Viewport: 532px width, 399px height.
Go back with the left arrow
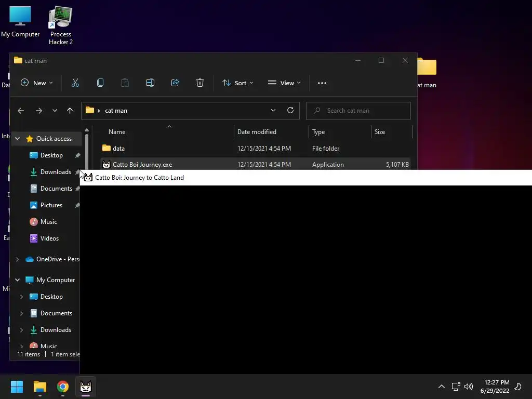tap(21, 111)
